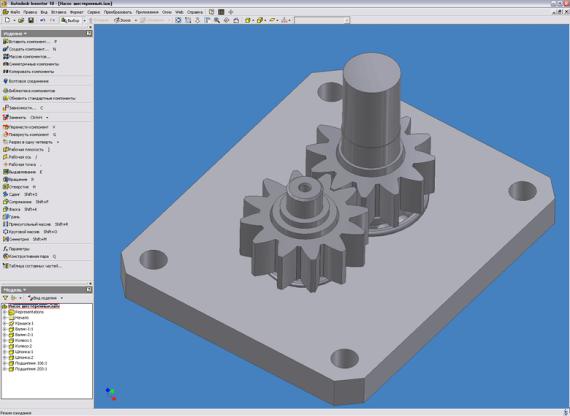Click the Revolve (Вращение) tool

point(18,180)
